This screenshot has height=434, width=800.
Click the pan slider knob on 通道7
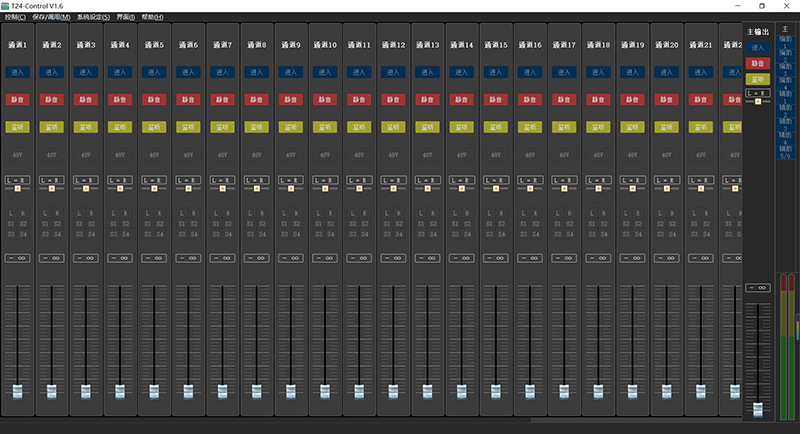[x=222, y=188]
